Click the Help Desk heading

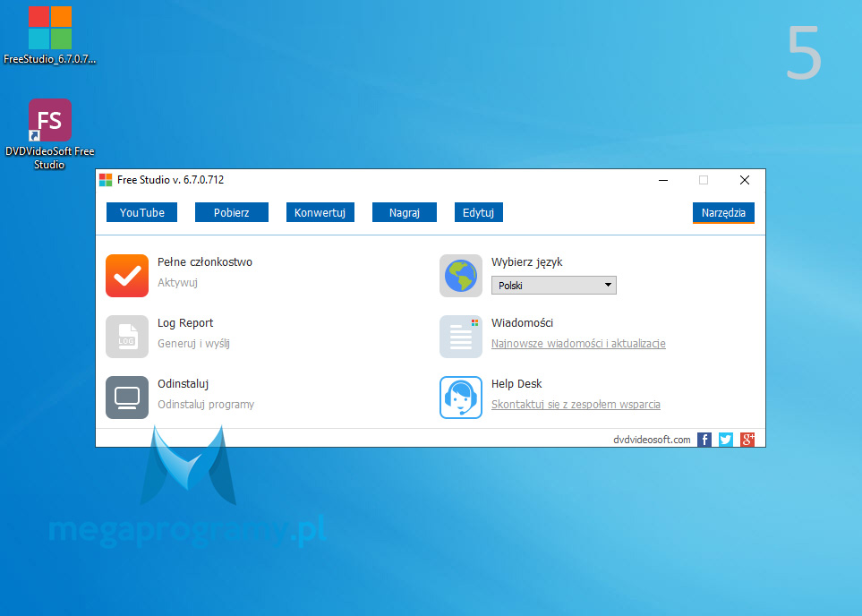pos(516,384)
